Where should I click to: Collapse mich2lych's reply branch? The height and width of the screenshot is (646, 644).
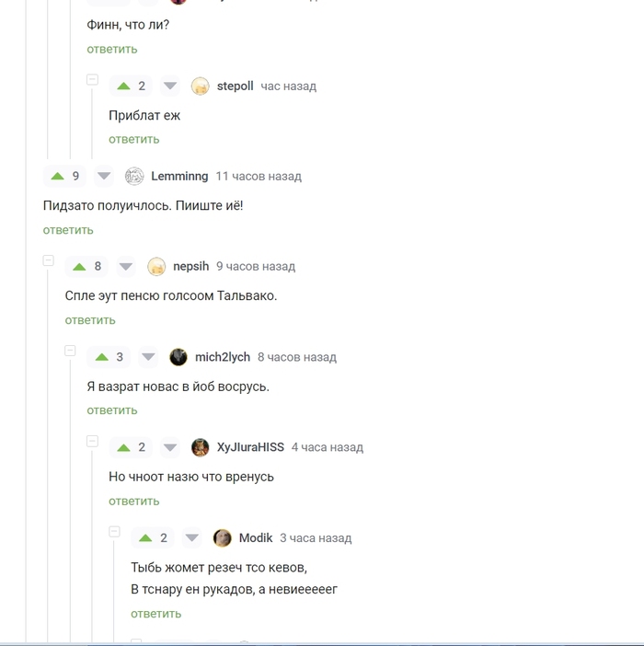[x=71, y=351]
